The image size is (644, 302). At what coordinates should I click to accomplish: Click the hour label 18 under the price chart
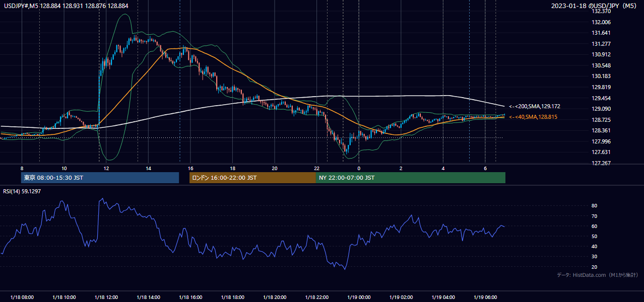[x=232, y=168]
